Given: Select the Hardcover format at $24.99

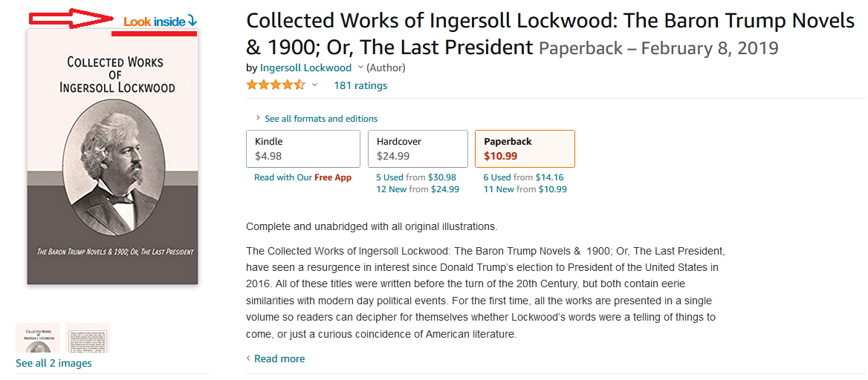Looking at the screenshot, I should tap(418, 148).
